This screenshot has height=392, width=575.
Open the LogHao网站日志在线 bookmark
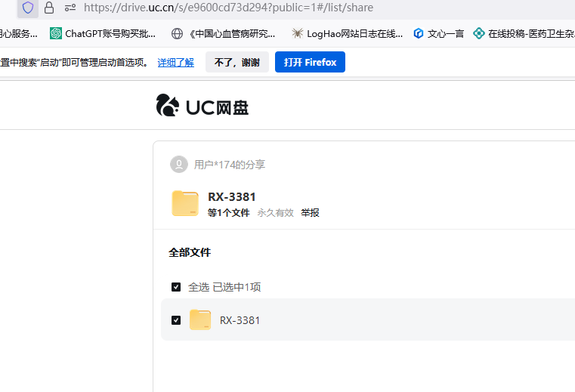coord(347,34)
